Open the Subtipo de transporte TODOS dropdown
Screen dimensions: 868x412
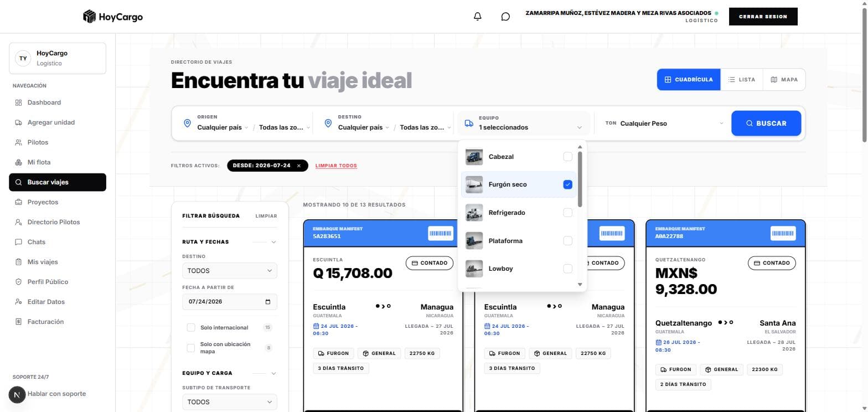(x=230, y=402)
